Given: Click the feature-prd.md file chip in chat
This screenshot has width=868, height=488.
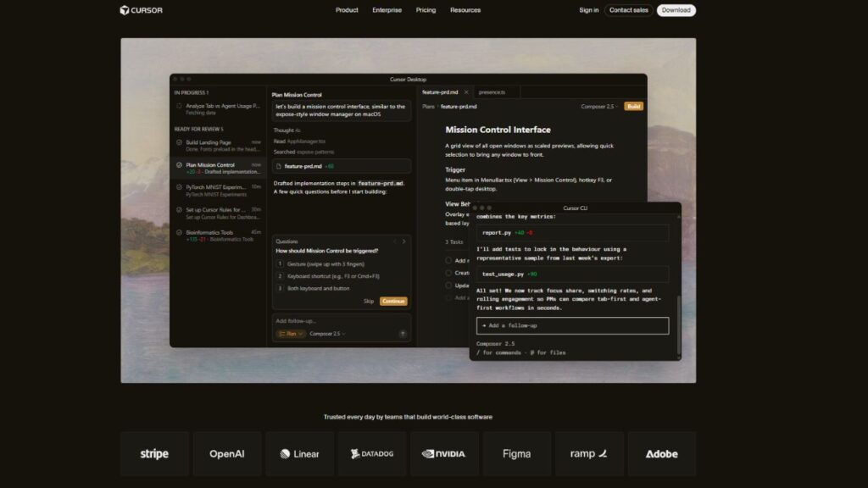Looking at the screenshot, I should tap(341, 166).
